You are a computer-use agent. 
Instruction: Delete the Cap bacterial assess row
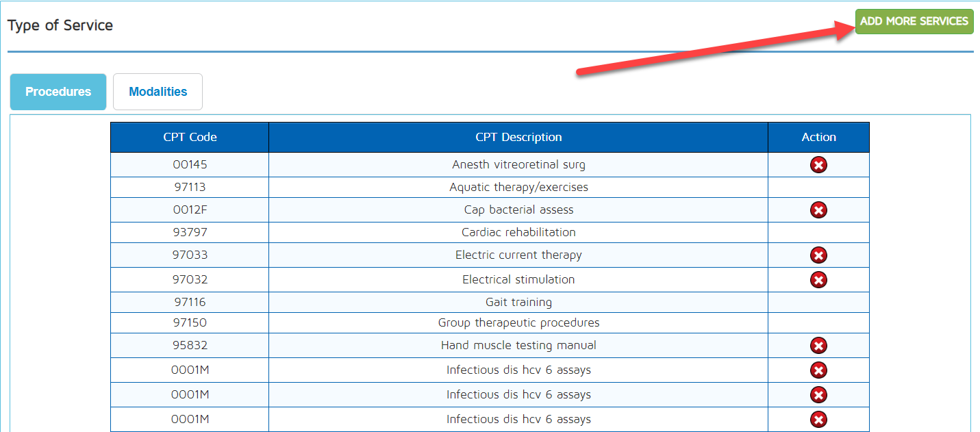click(x=818, y=210)
